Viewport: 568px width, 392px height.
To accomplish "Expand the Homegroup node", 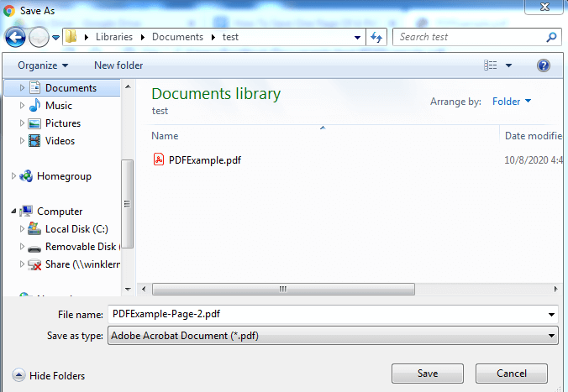I will coord(13,176).
